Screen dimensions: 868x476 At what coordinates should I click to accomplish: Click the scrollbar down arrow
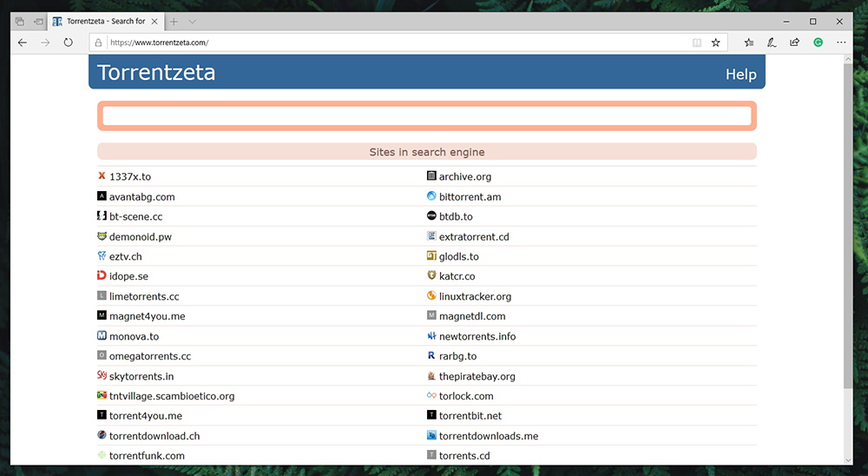(x=847, y=459)
